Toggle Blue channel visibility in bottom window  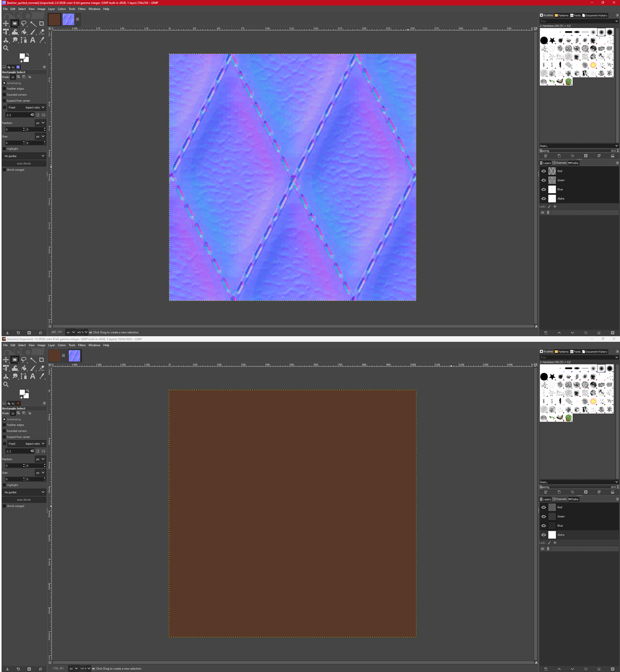[x=544, y=526]
